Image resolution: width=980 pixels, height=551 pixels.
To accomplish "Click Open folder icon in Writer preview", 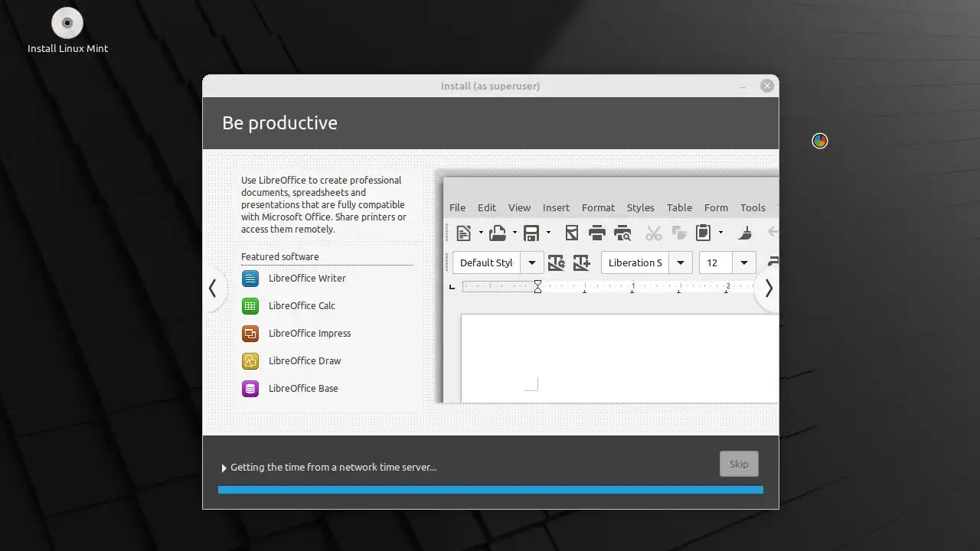I will tap(498, 233).
